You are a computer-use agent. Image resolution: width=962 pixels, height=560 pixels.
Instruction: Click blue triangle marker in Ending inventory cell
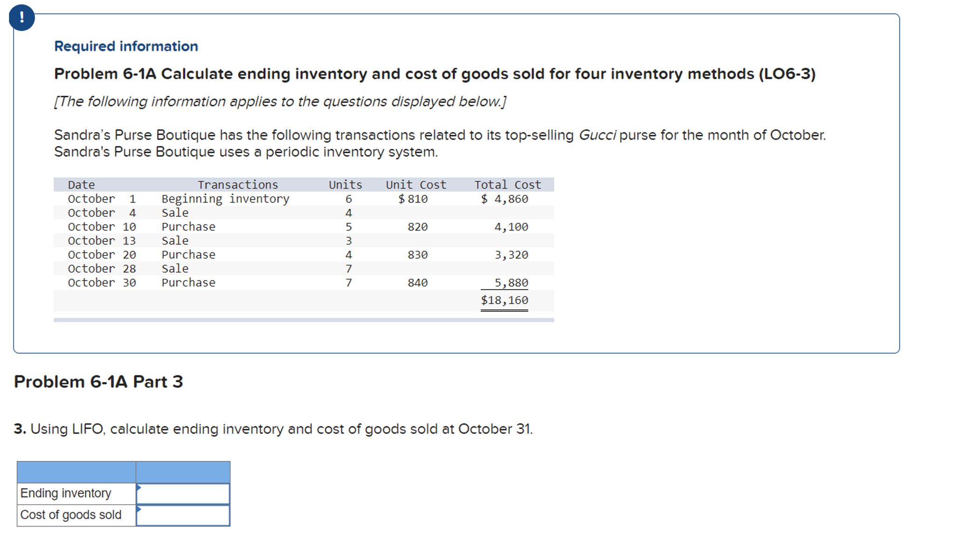coord(139,487)
